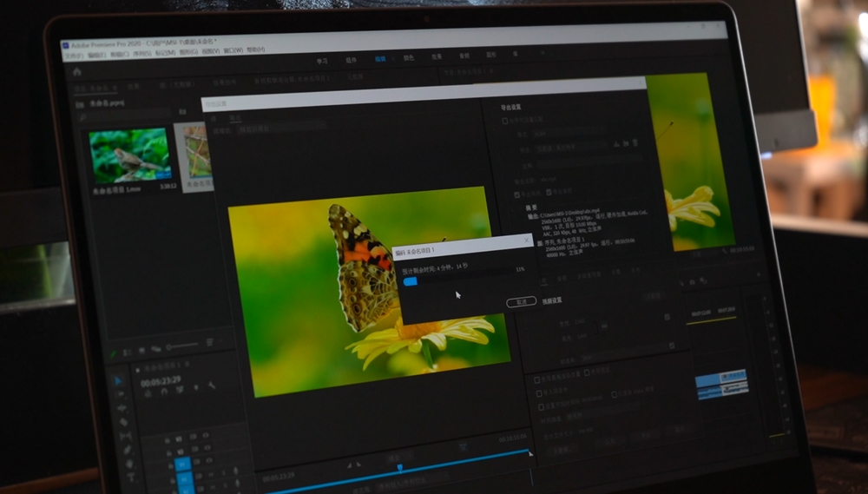Click the save preset icon in export settings
Screen dimensions: 868x494
pos(616,144)
